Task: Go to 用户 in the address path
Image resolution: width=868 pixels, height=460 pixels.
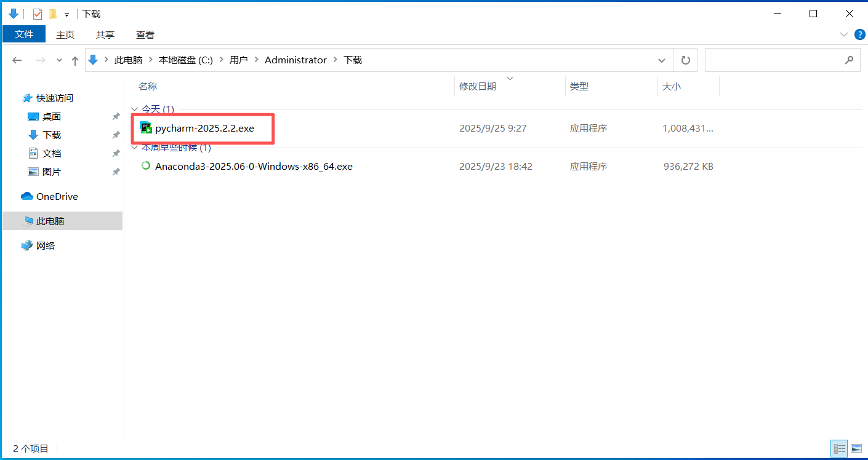Action: [x=239, y=60]
